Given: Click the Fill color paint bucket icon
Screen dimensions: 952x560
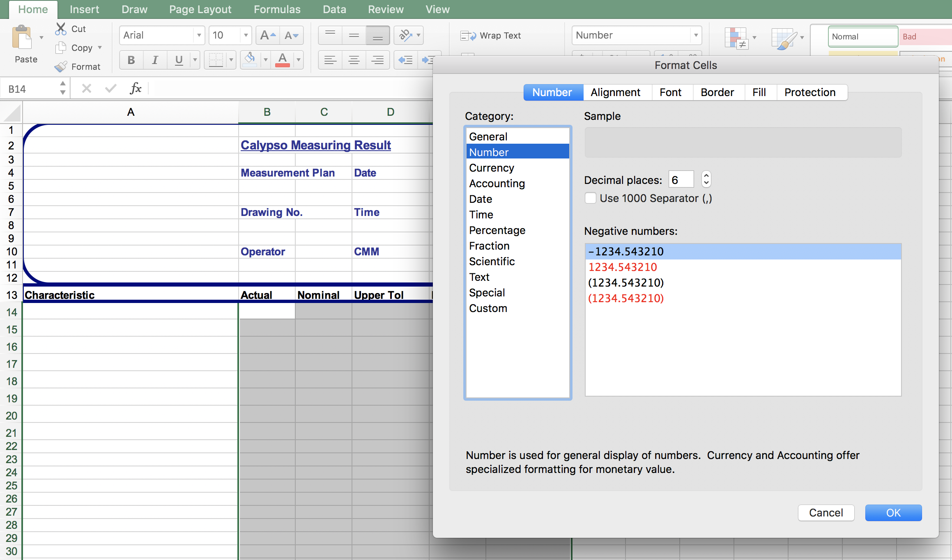Looking at the screenshot, I should click(x=250, y=60).
